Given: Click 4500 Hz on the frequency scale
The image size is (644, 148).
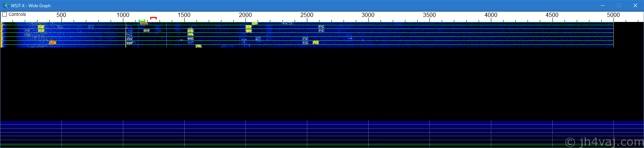Looking at the screenshot, I should point(552,15).
